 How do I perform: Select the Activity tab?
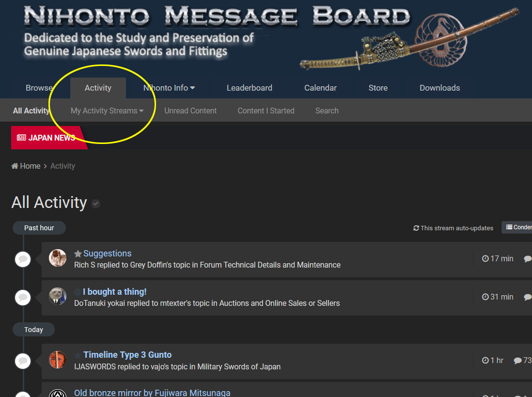[x=98, y=88]
